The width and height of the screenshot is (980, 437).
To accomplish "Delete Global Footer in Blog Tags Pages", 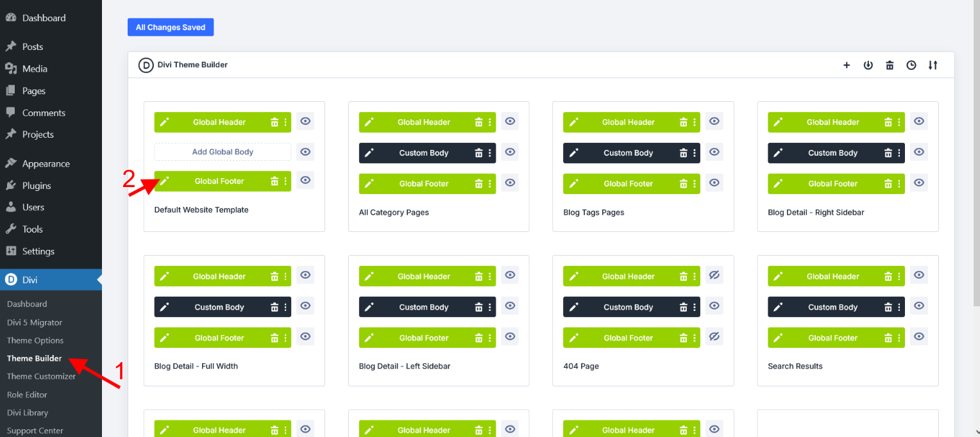I will [684, 184].
